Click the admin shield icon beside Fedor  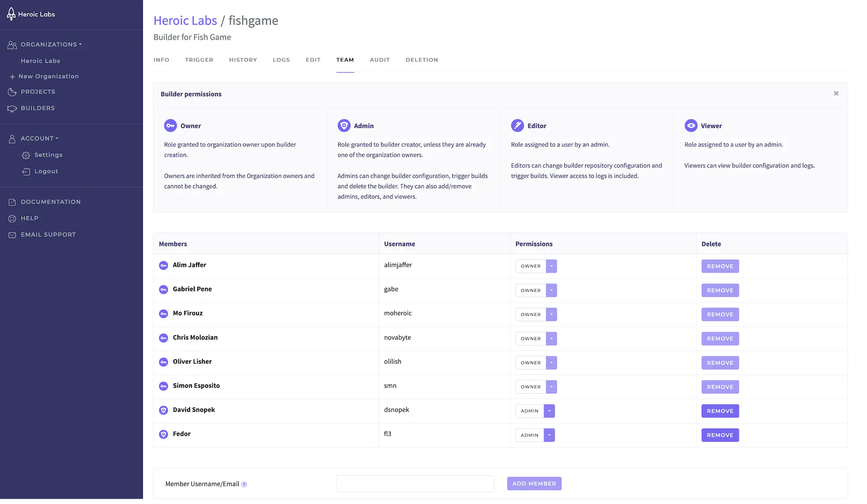point(163,434)
